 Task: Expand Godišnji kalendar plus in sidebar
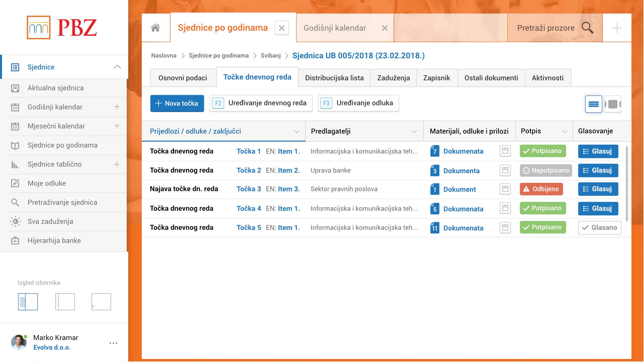point(117,107)
